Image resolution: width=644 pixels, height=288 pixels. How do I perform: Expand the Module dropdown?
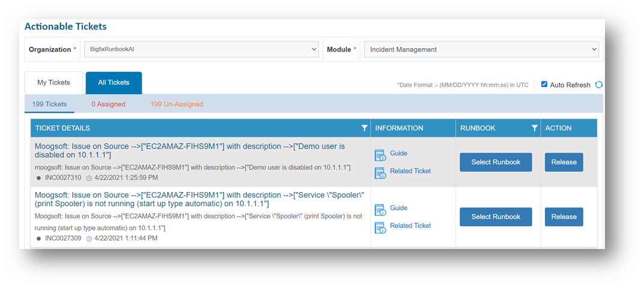(x=481, y=49)
